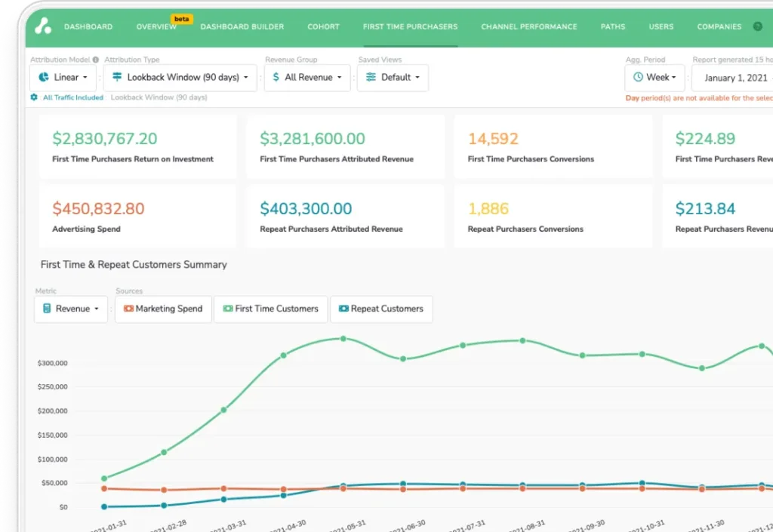
Task: Open the Cohort tab
Action: 323,26
